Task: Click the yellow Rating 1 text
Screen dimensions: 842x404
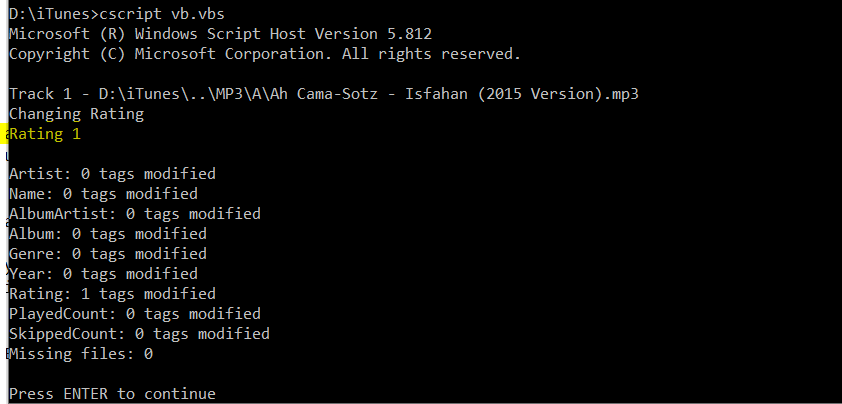Action: (45, 134)
